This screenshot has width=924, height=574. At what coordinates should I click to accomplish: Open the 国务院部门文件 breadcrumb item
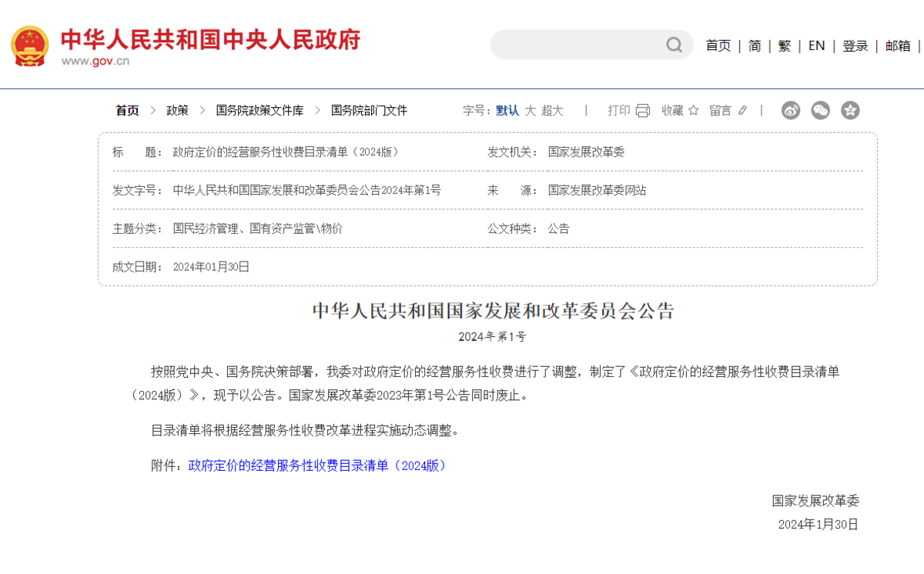pos(367,110)
